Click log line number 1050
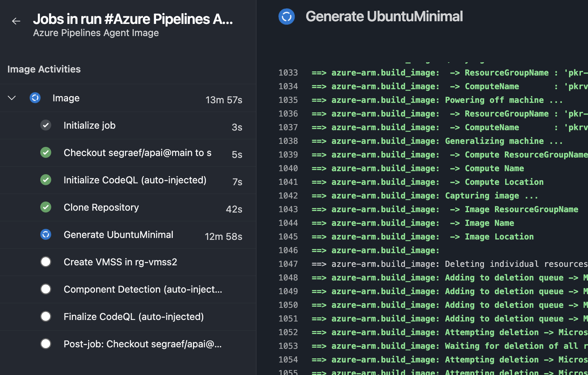The image size is (588, 375). coord(288,305)
